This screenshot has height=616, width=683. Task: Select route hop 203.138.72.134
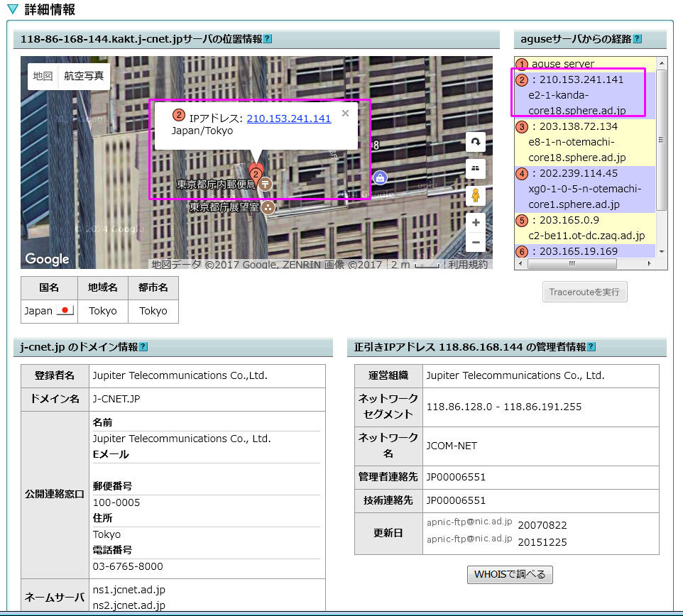[x=585, y=142]
